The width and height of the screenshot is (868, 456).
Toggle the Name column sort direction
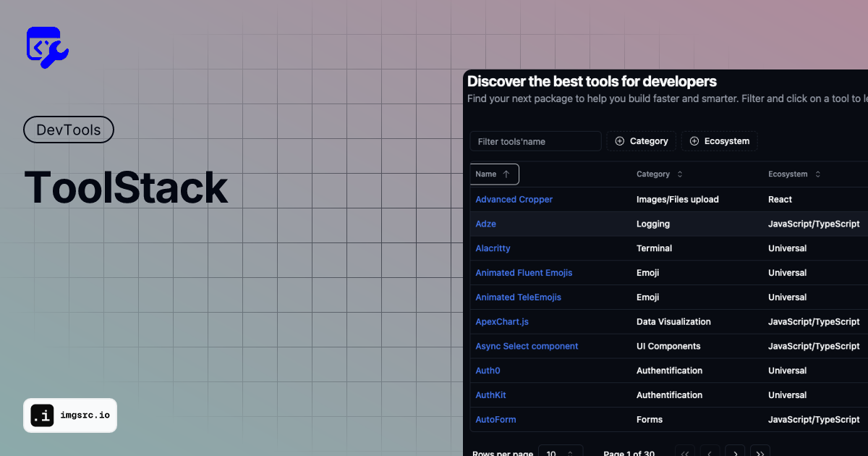494,174
